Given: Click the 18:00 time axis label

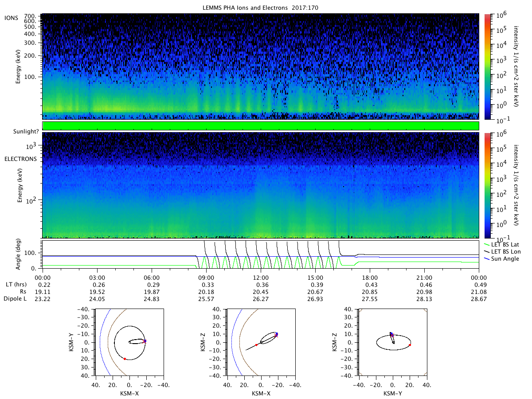Looking at the screenshot, I should click(x=370, y=276).
